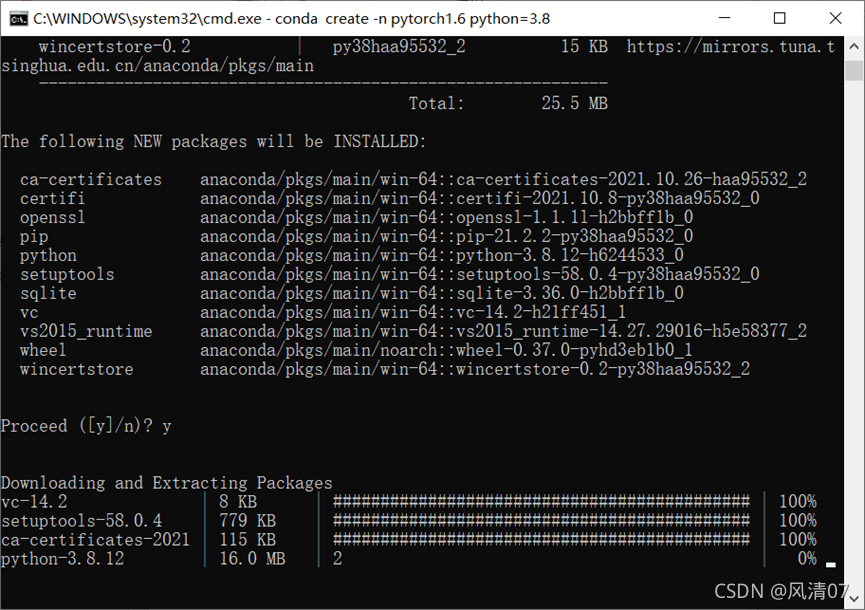Click the scrollbar up arrow
The height and width of the screenshot is (610, 865).
point(854,47)
